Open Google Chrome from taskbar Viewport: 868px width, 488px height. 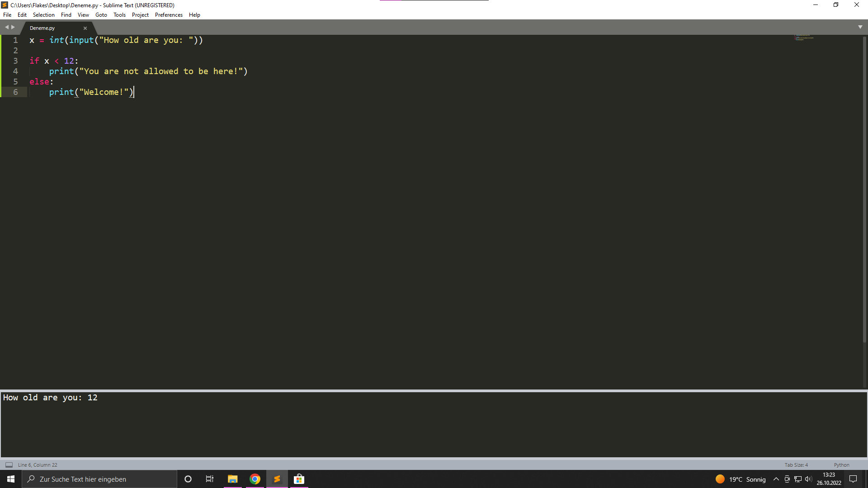(x=255, y=479)
